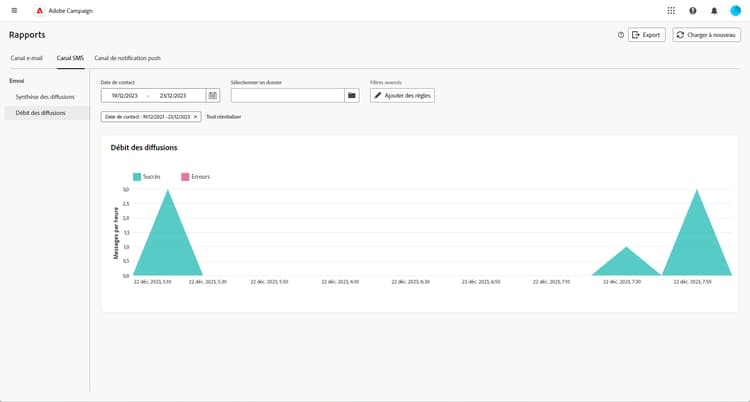
Task: Open the user profile avatar
Action: point(736,11)
